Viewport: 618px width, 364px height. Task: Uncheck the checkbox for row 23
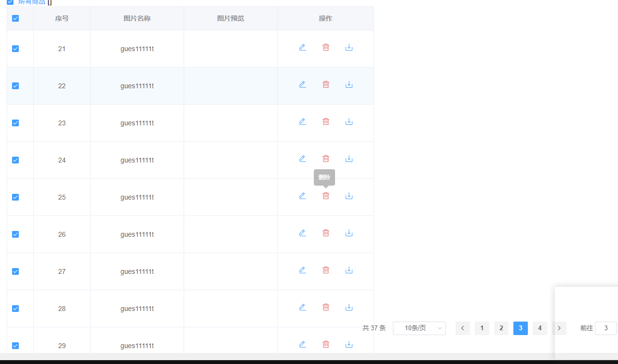[15, 123]
